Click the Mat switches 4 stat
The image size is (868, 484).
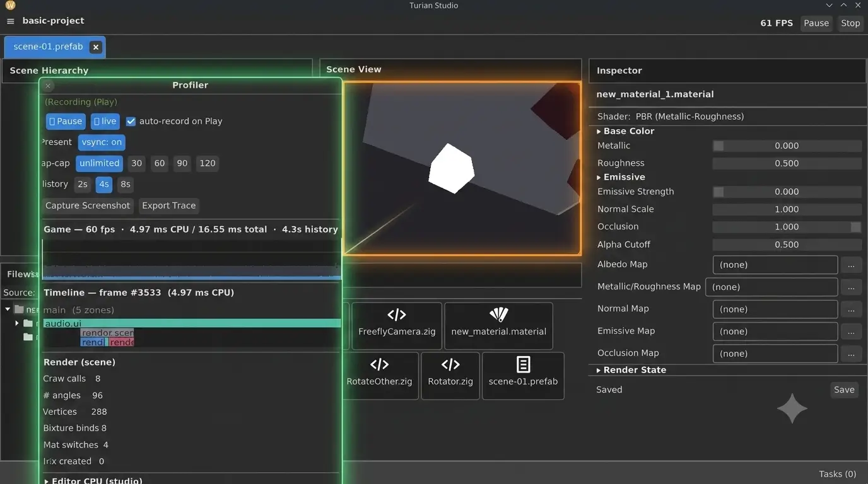(x=76, y=445)
